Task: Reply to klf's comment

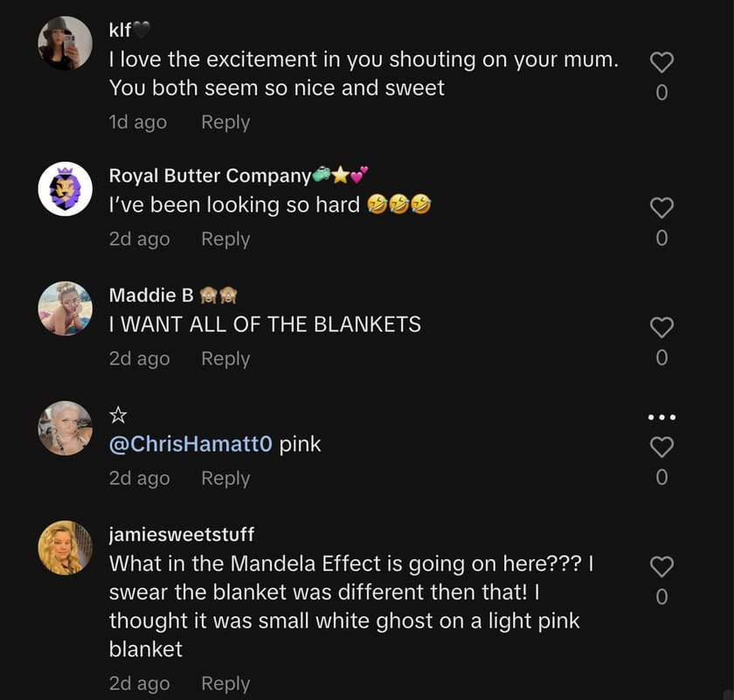Action: [225, 122]
